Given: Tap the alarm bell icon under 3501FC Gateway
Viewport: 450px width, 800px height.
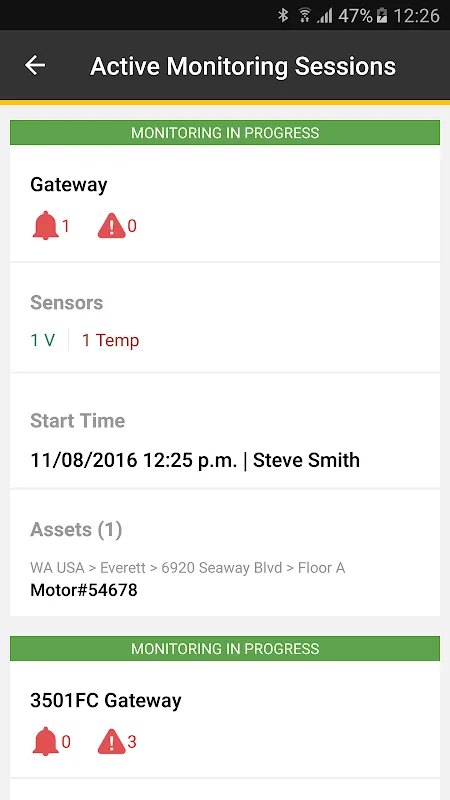Looking at the screenshot, I should coord(45,741).
